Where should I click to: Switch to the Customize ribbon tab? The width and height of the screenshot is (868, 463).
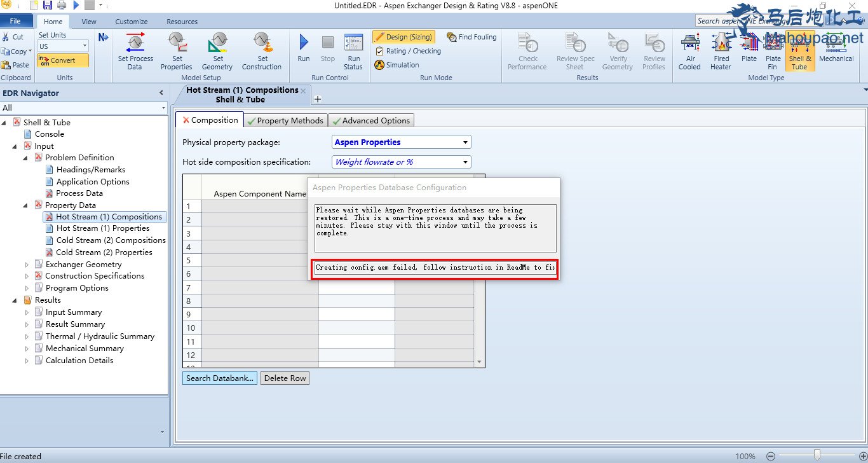[x=132, y=22]
